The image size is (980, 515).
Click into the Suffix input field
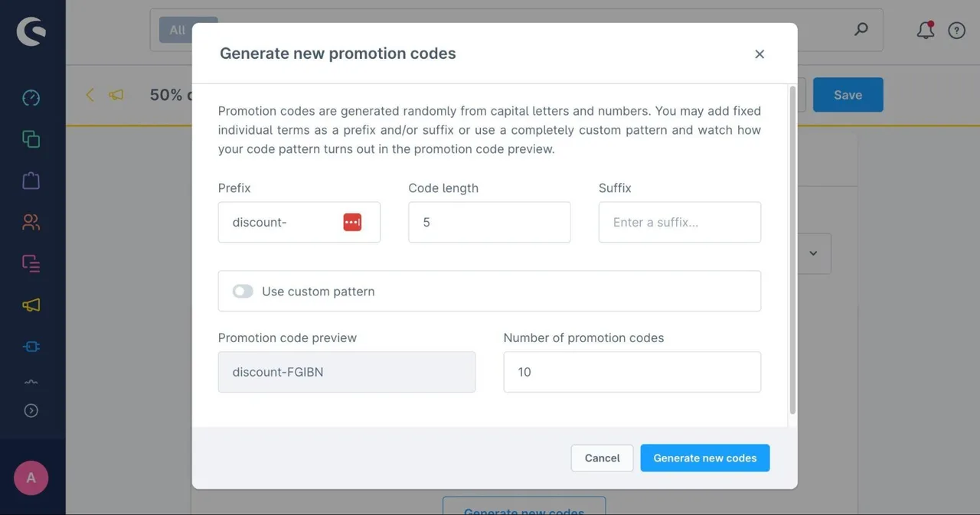click(x=680, y=222)
